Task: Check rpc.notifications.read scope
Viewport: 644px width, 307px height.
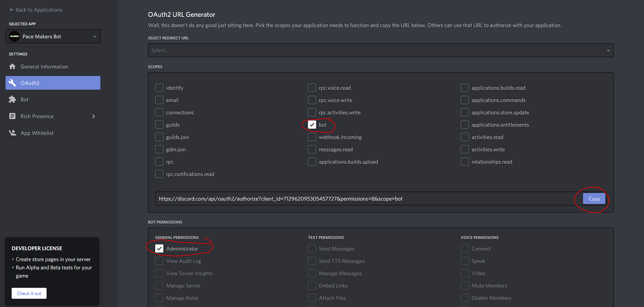Action: point(159,174)
